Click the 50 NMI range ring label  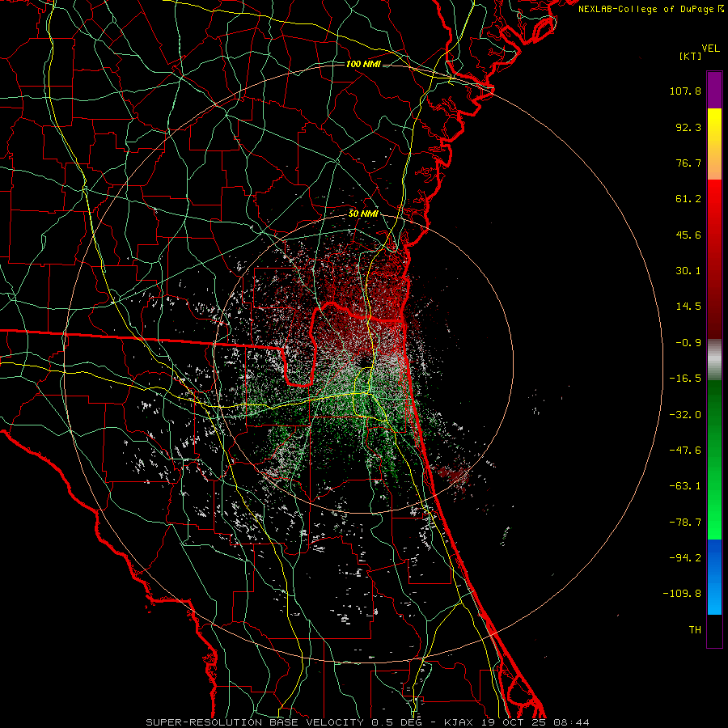pos(363,214)
